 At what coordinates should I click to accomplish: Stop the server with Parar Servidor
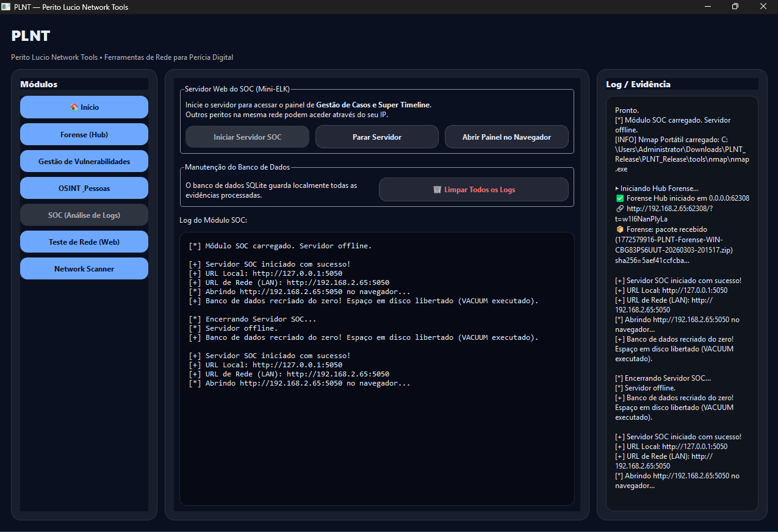(376, 137)
